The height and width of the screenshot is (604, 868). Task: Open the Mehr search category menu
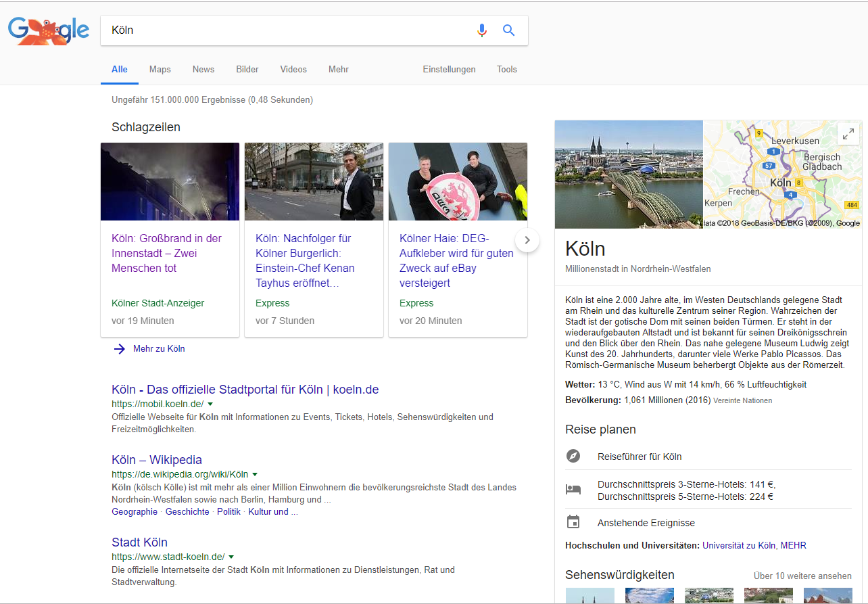[x=339, y=69]
